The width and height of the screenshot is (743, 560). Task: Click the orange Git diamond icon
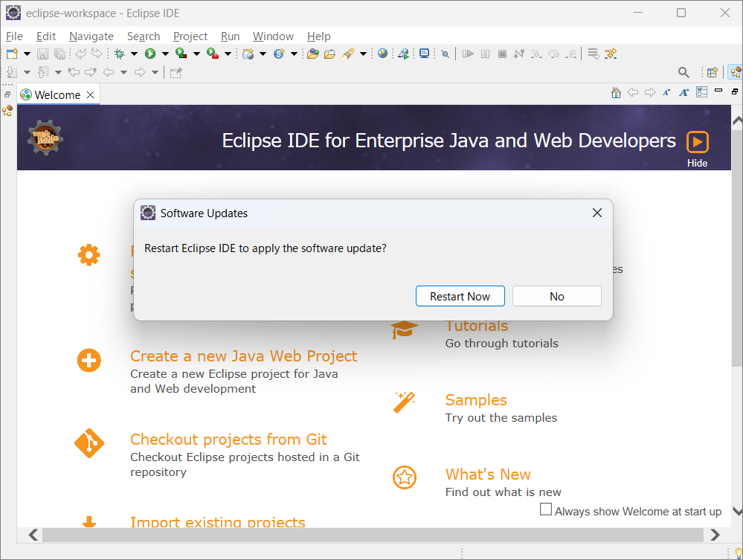point(89,443)
